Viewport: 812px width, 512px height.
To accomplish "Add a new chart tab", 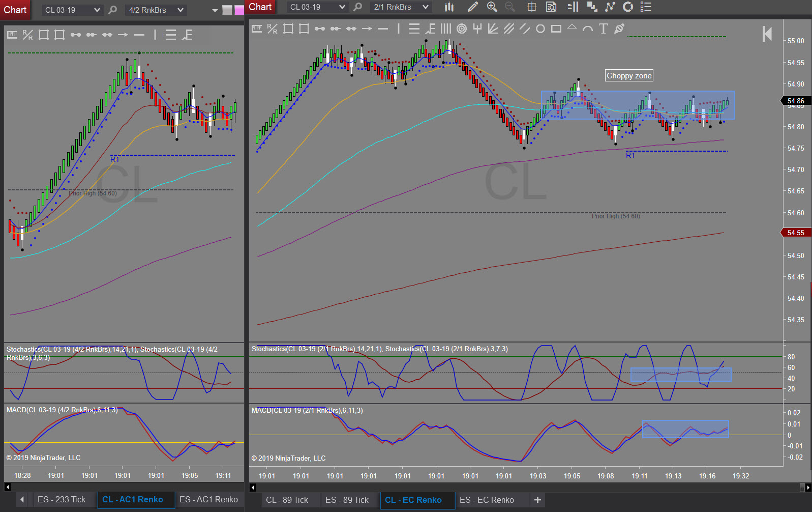I will (537, 500).
